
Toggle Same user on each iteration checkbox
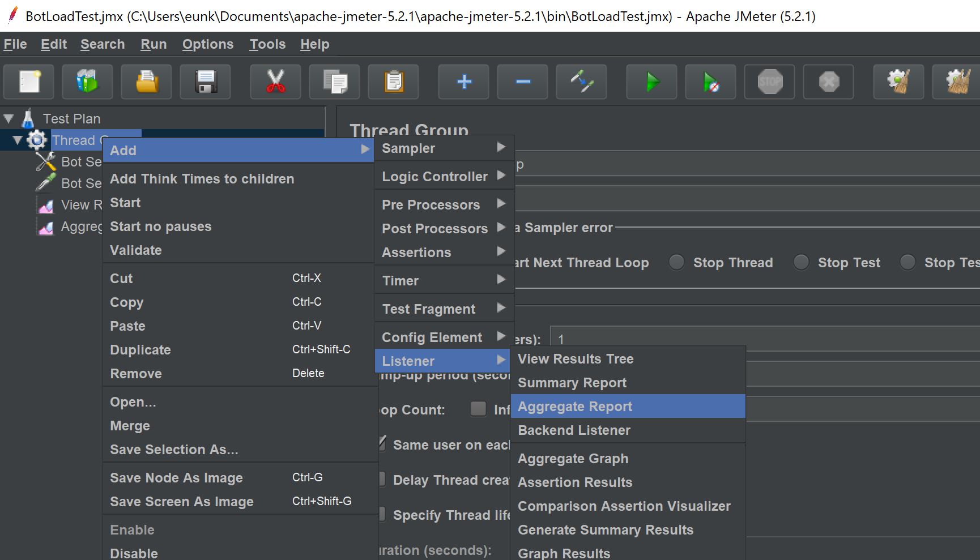[382, 444]
